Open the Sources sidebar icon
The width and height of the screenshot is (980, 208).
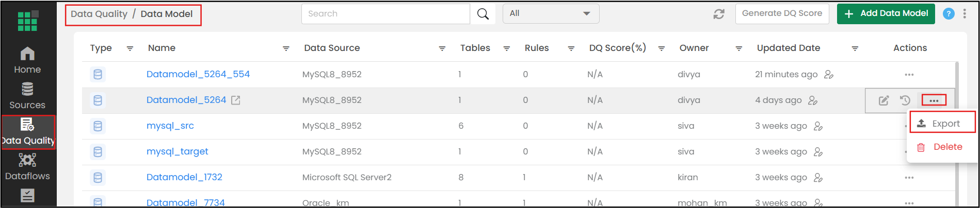coord(27,96)
